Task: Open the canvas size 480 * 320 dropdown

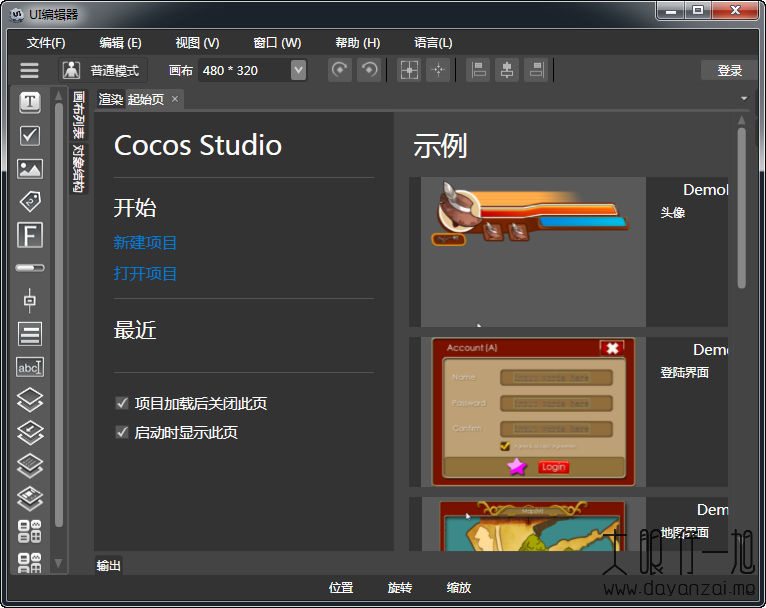Action: [x=298, y=70]
